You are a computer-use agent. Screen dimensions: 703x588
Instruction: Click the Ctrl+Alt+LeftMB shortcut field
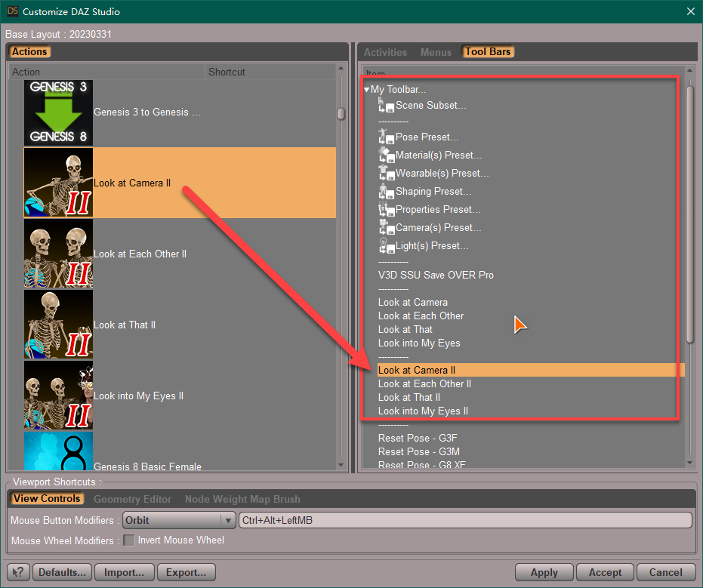click(465, 520)
